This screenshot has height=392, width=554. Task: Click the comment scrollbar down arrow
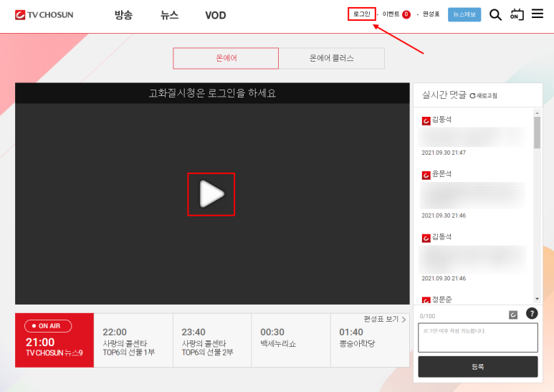[x=537, y=299]
